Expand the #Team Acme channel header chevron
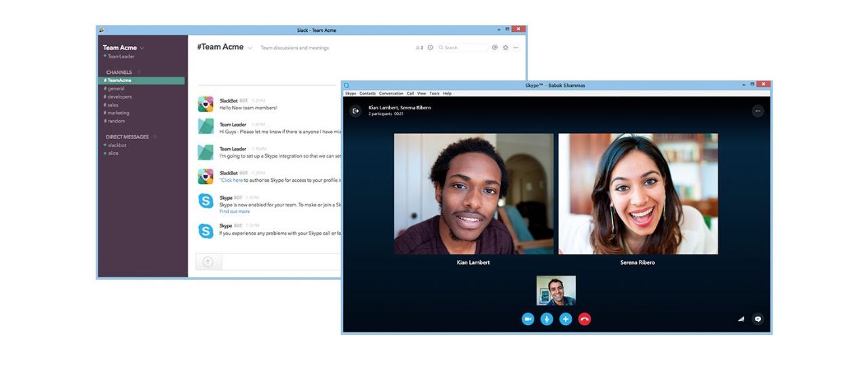 pos(250,48)
